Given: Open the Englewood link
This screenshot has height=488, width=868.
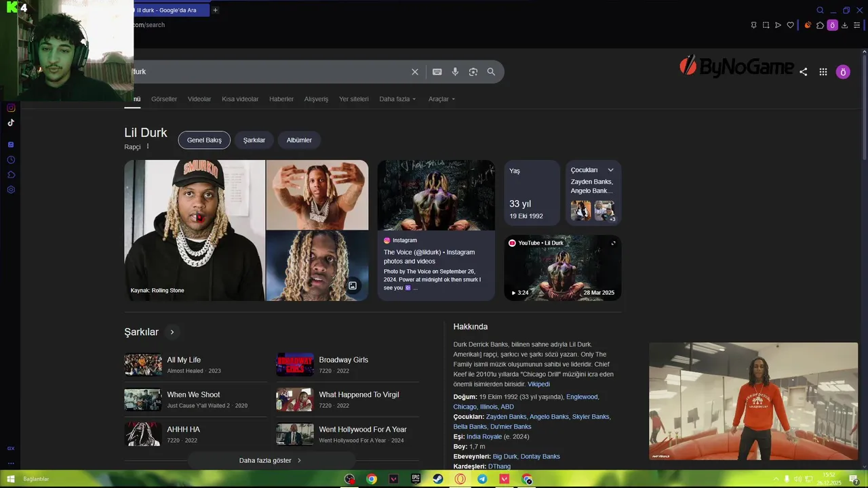Looking at the screenshot, I should [583, 396].
